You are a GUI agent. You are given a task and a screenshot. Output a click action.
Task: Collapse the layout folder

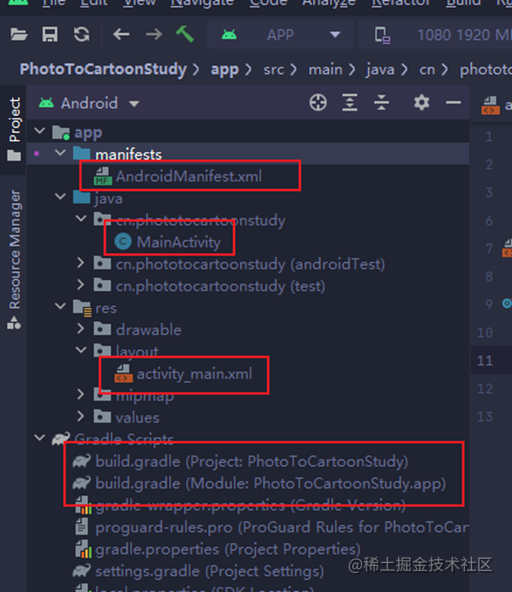81,350
